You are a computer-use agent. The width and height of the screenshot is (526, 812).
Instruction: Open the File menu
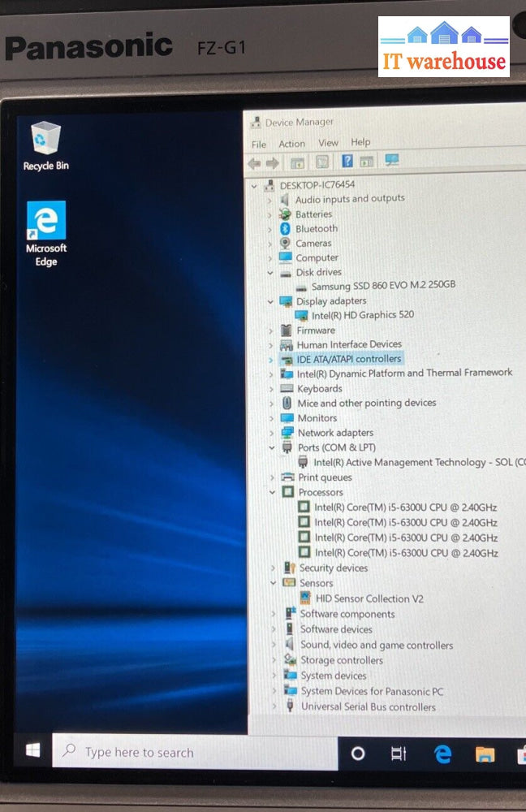tap(258, 145)
